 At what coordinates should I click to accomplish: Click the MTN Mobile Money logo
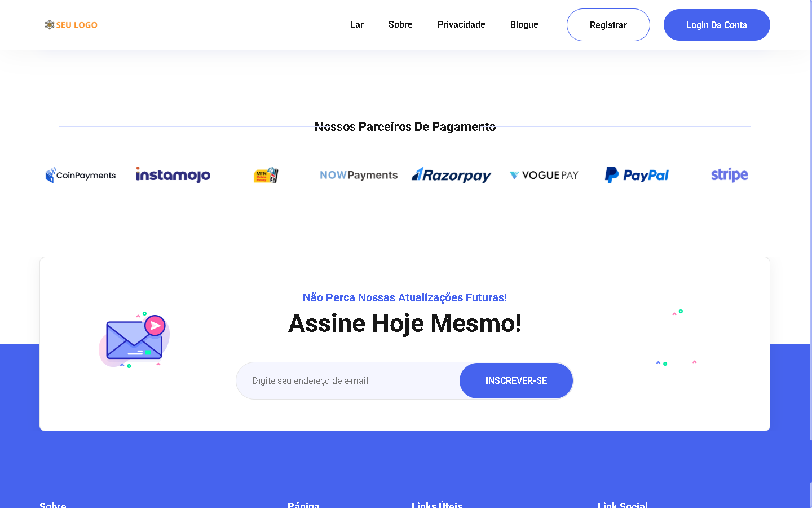point(266,175)
